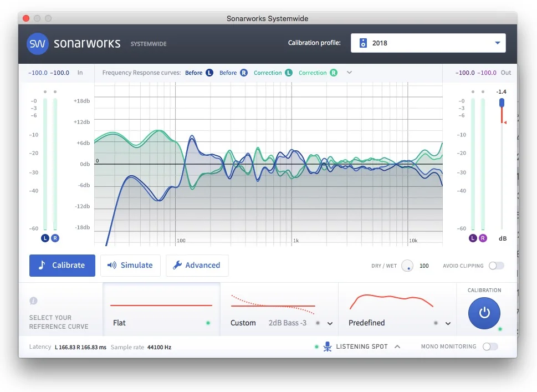Click the speaker icon on Simulate

pyautogui.click(x=111, y=265)
